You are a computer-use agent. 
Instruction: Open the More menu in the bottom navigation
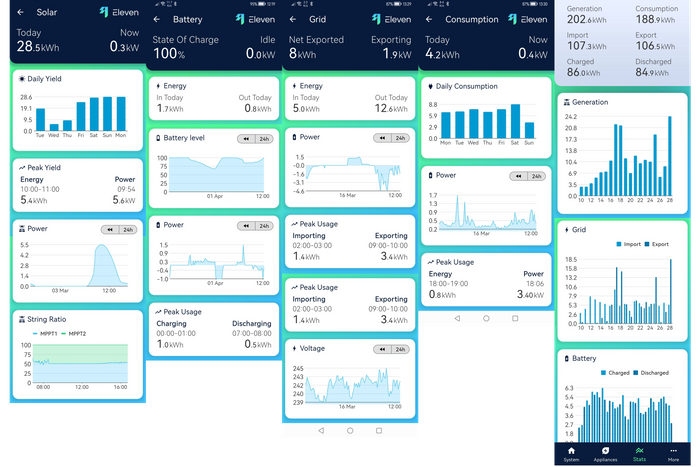coord(673,453)
